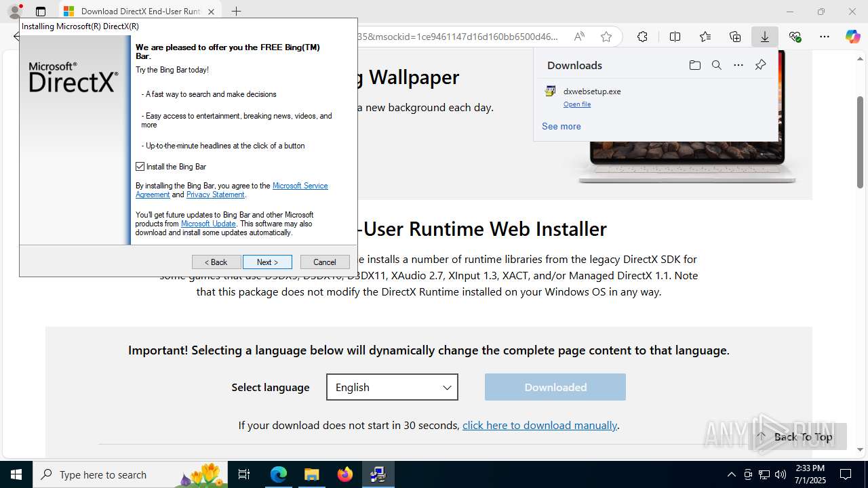Open the Microsoft Update link
868x488 pixels.
pyautogui.click(x=208, y=224)
